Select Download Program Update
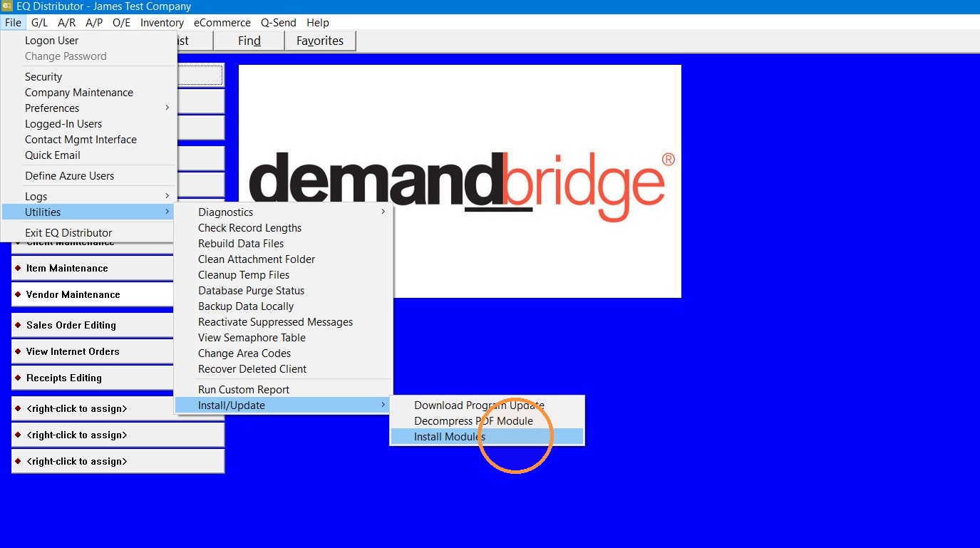This screenshot has width=980, height=548. coord(488,405)
